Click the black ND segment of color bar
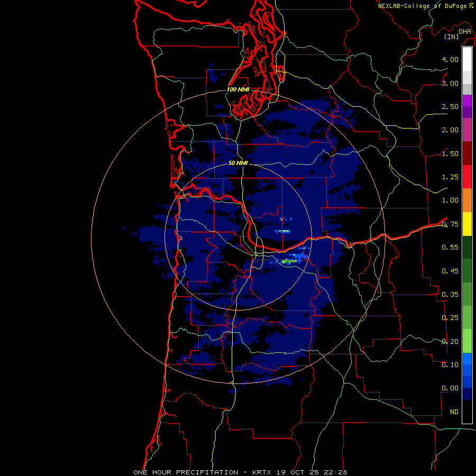Viewport: 476px width, 476px height. point(467,411)
